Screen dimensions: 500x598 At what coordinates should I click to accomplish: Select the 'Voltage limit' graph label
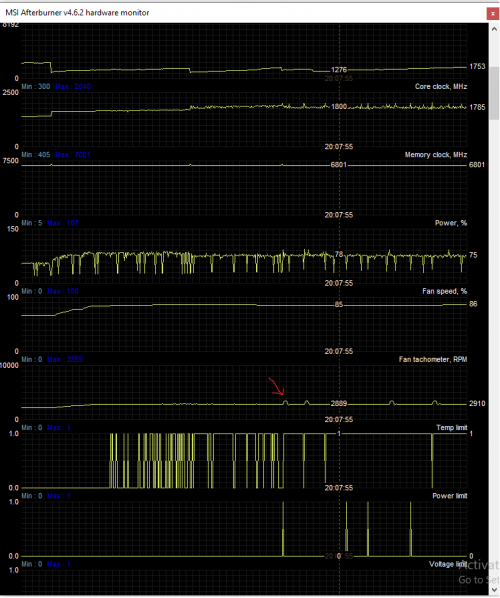pyautogui.click(x=448, y=564)
